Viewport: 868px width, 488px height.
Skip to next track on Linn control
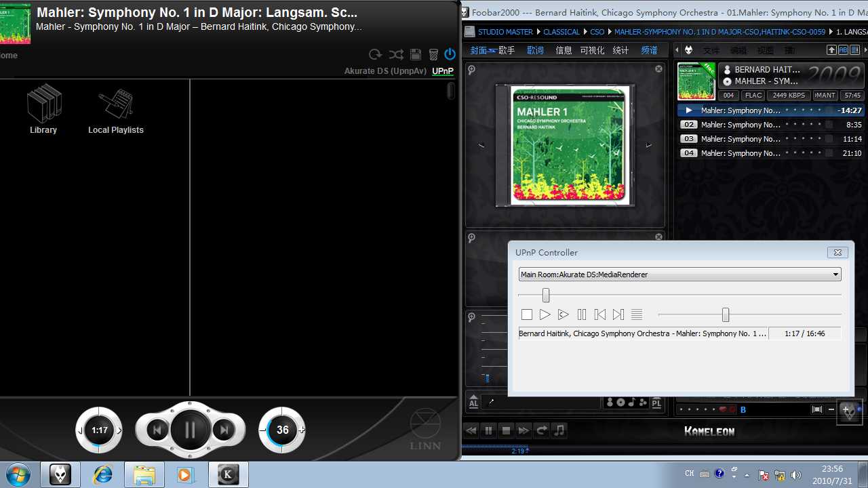point(223,430)
